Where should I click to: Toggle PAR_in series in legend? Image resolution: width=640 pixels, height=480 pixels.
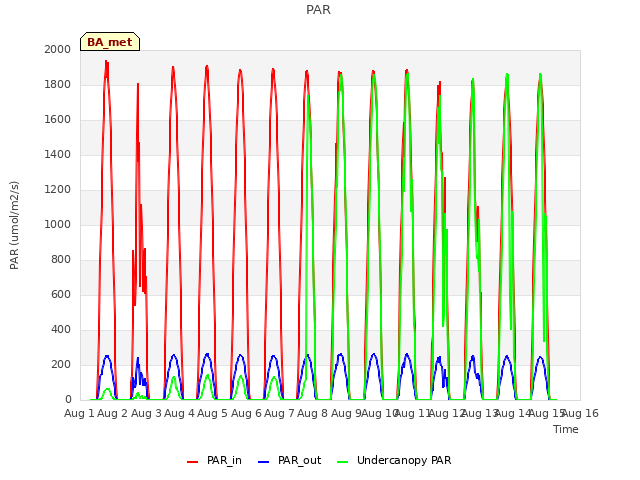click(x=224, y=460)
